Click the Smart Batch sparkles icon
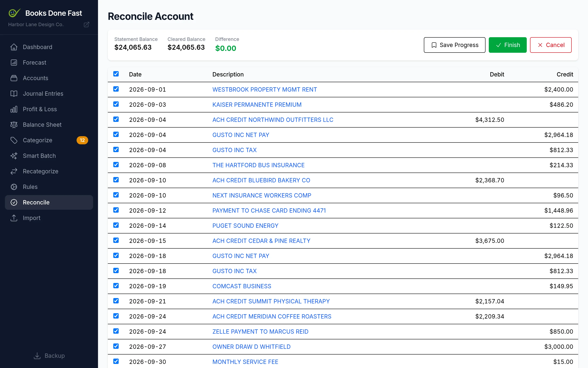 tap(14, 156)
